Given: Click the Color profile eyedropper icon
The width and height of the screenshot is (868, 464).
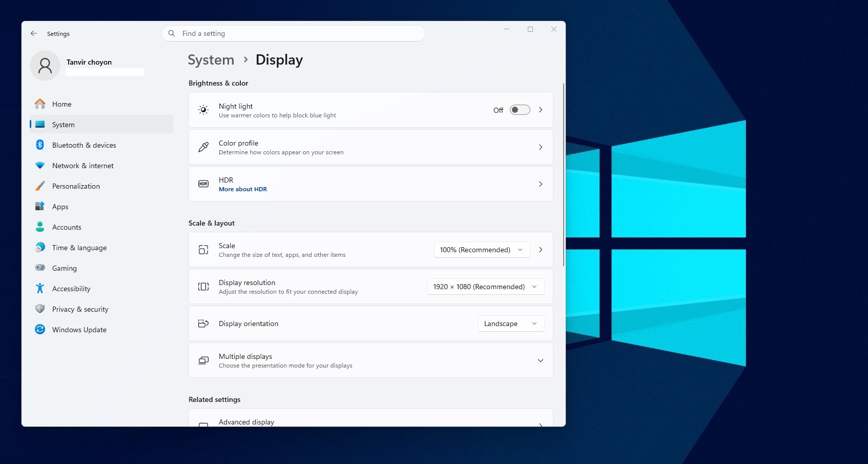Looking at the screenshot, I should point(203,147).
